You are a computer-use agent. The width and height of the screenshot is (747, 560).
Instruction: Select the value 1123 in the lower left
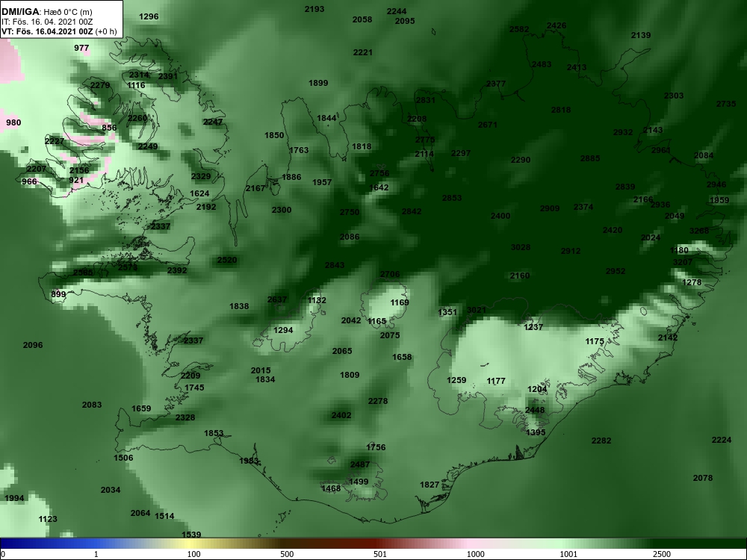click(48, 519)
